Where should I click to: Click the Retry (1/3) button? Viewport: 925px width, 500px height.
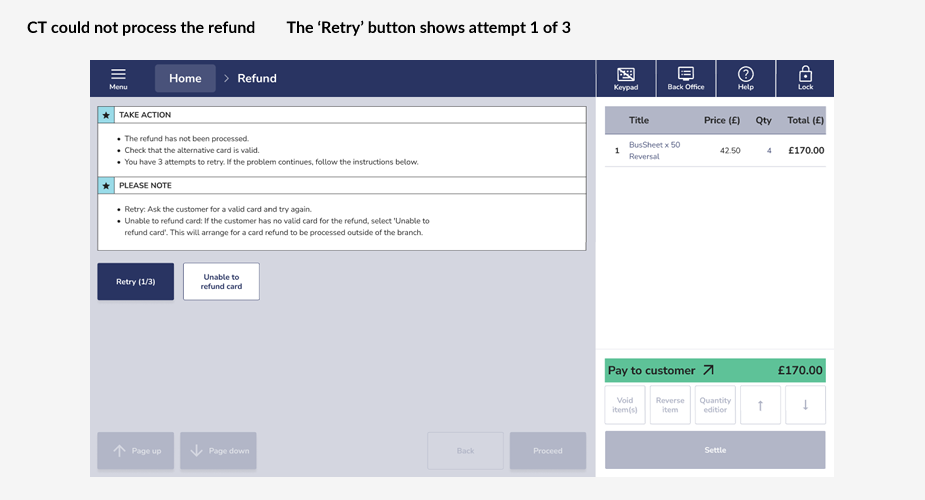(136, 281)
